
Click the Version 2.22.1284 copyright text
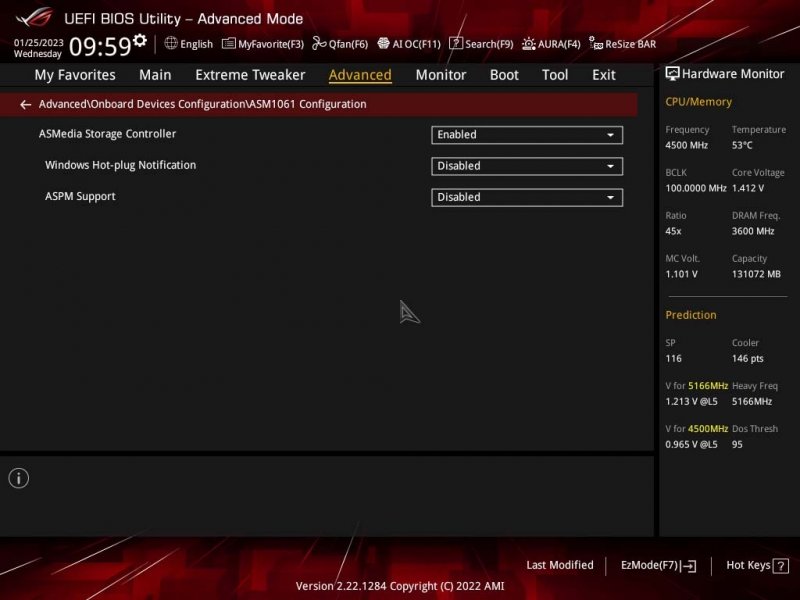pos(400,586)
